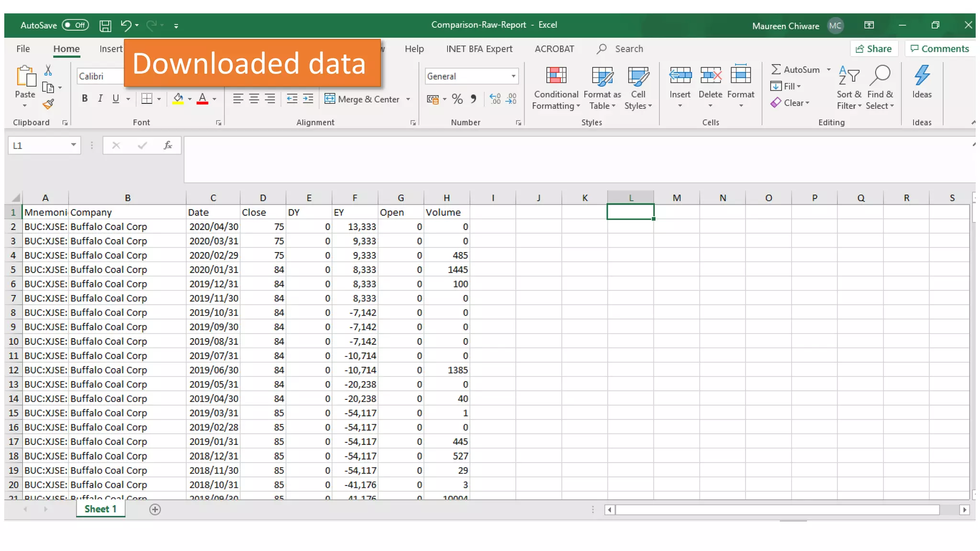Open Font group dialog launcher

[x=219, y=123]
